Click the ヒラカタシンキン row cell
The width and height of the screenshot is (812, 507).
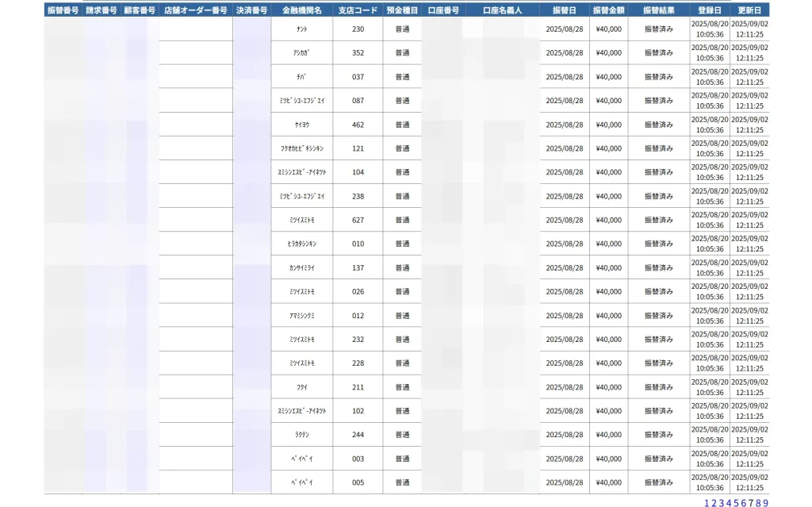click(x=301, y=244)
